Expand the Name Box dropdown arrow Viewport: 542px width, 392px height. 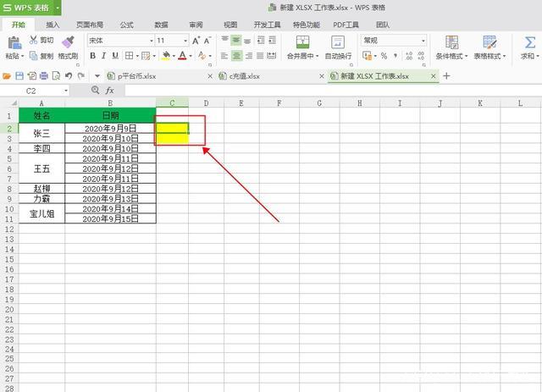pos(66,91)
